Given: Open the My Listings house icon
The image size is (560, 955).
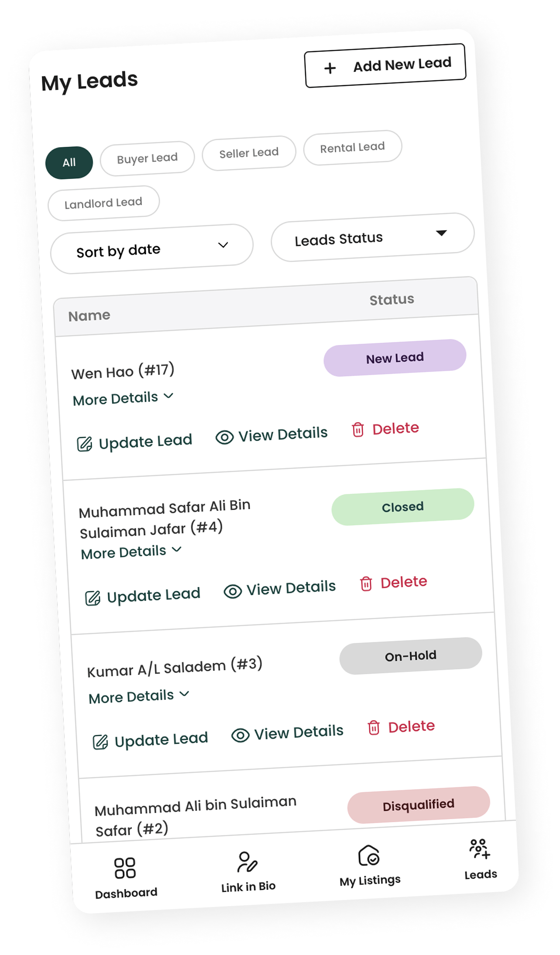Looking at the screenshot, I should coord(369,855).
